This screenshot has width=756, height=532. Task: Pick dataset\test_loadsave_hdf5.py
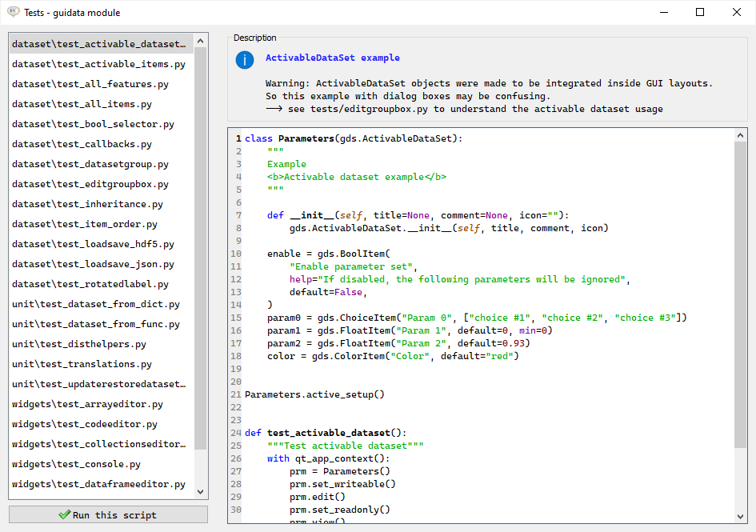(102, 244)
